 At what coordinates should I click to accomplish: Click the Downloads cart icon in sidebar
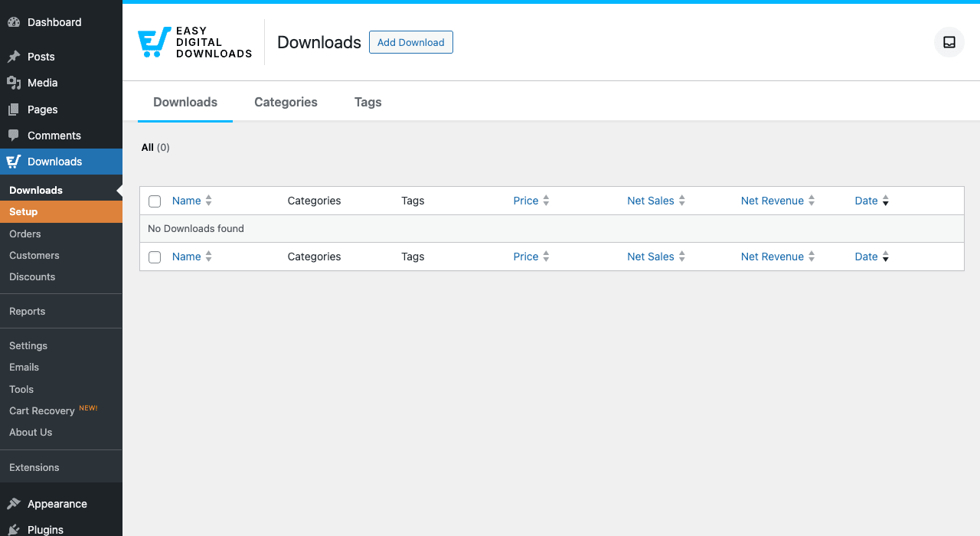[14, 162]
